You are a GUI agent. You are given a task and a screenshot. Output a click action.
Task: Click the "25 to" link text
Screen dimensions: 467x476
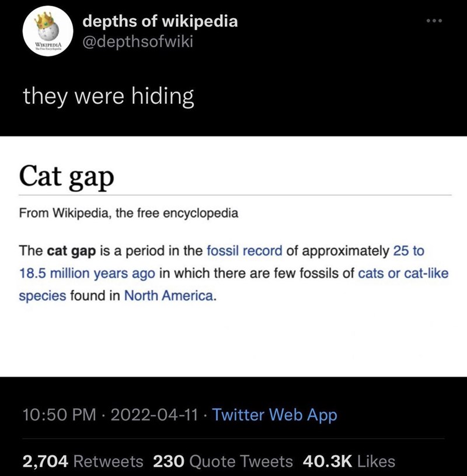pos(409,251)
